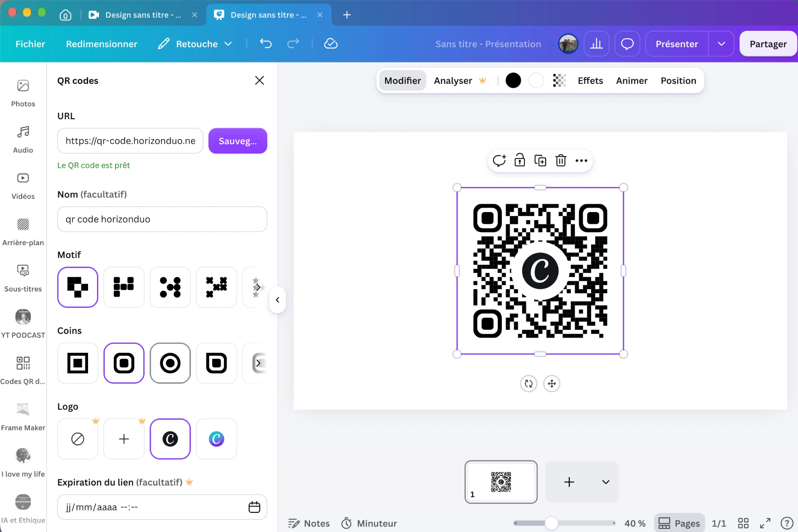
Task: Duplicate the selected QR code
Action: pyautogui.click(x=540, y=161)
